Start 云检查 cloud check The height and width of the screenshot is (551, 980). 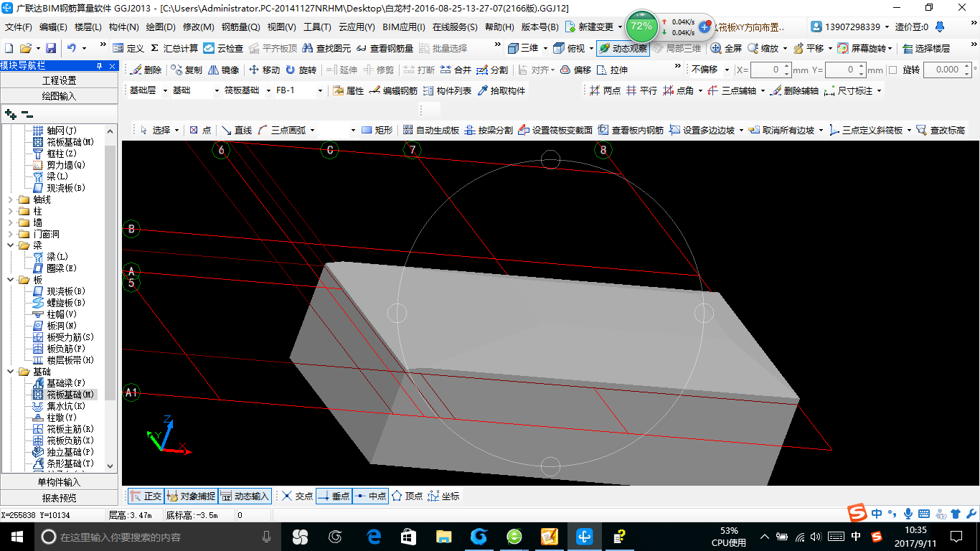(224, 48)
